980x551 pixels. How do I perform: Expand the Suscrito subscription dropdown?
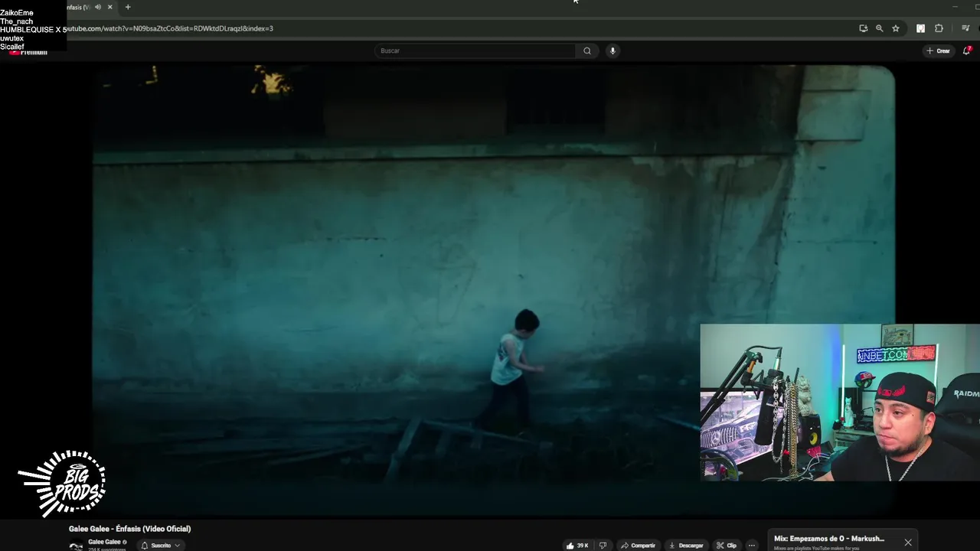(161, 546)
